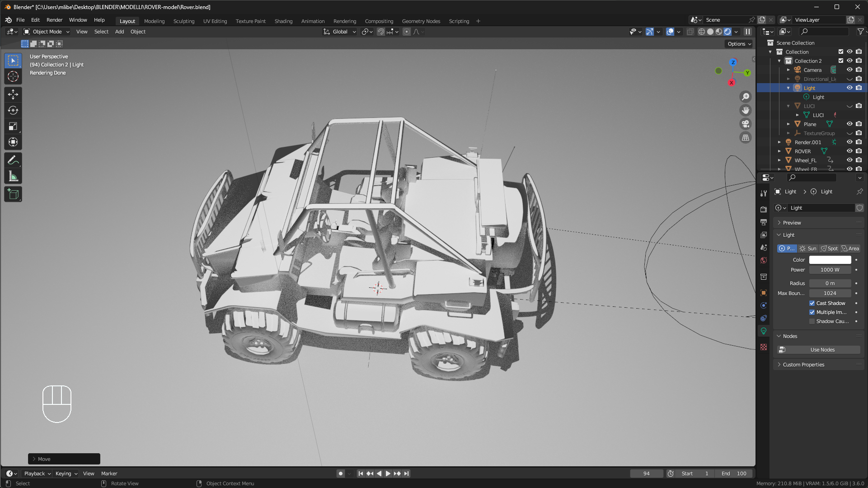
Task: Open Object properties tab
Action: tap(764, 293)
